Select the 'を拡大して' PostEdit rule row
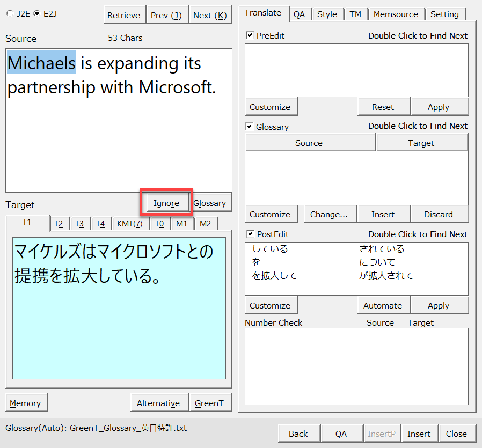 pyautogui.click(x=274, y=275)
